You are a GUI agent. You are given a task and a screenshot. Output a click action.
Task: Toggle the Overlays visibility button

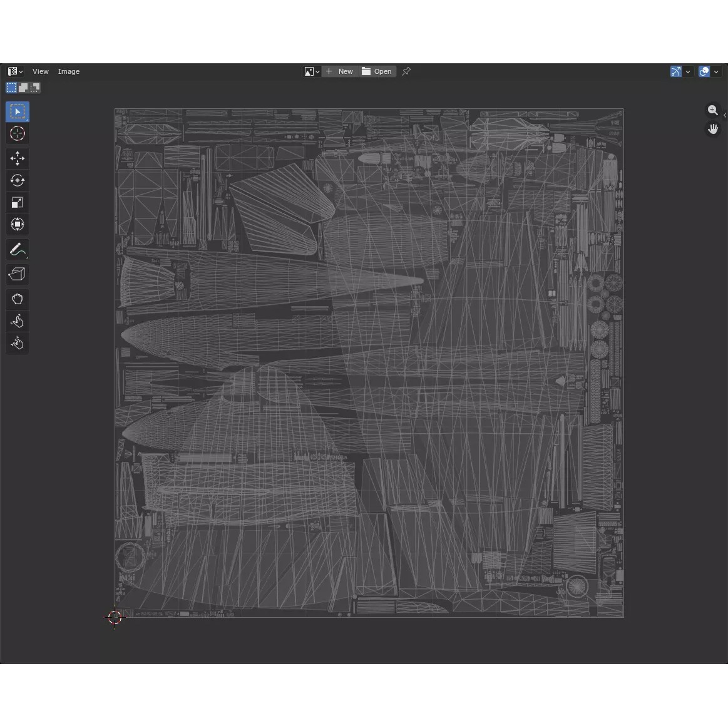(705, 71)
